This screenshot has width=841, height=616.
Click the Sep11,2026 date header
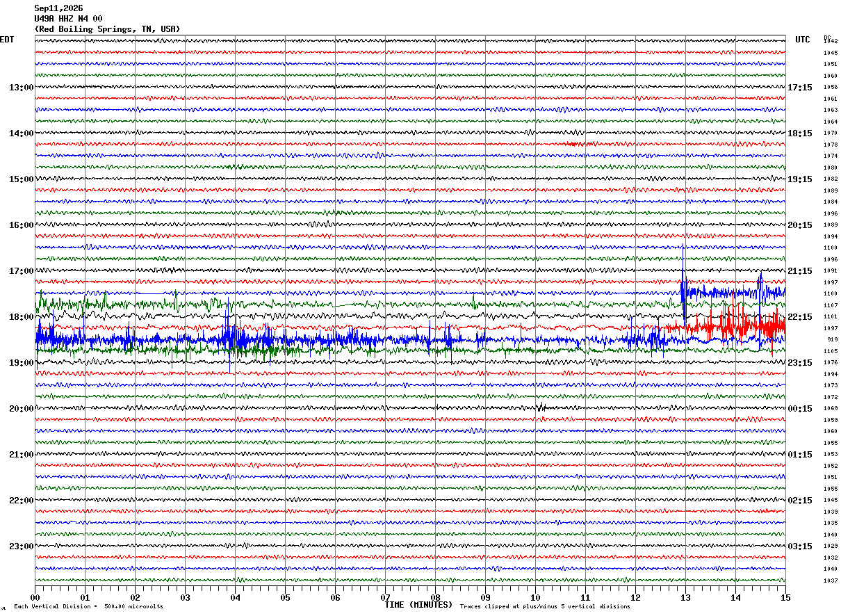(58, 8)
